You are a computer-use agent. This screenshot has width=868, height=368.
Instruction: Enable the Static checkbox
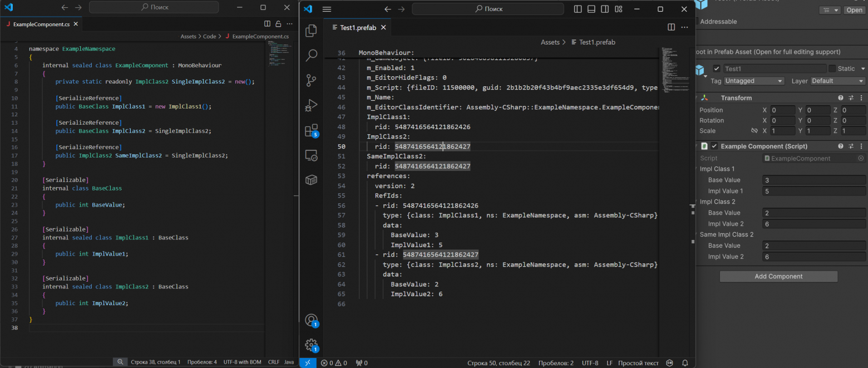pos(832,68)
